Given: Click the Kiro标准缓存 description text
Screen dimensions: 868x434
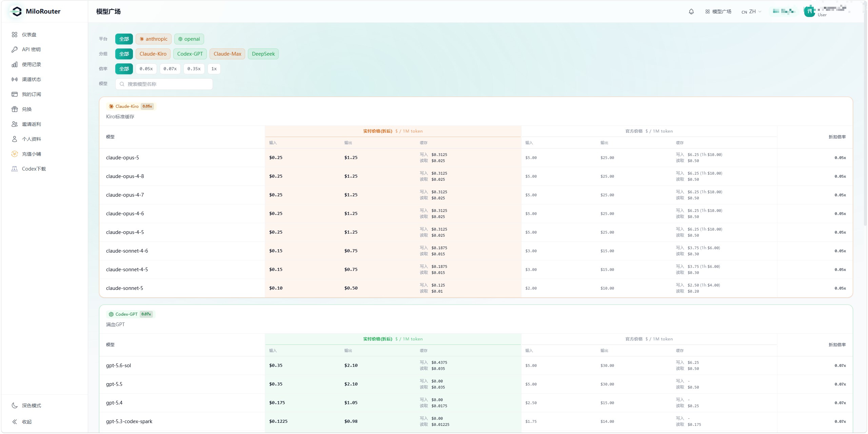Looking at the screenshot, I should 120,117.
